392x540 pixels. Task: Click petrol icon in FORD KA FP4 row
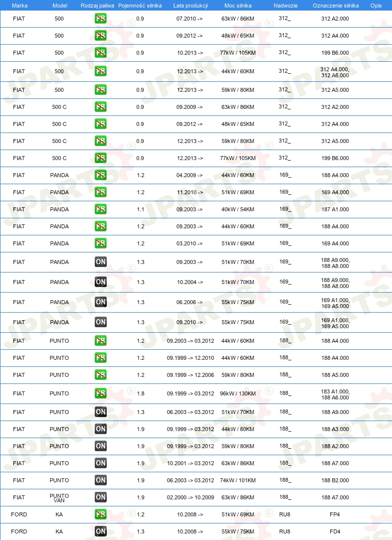tap(100, 514)
